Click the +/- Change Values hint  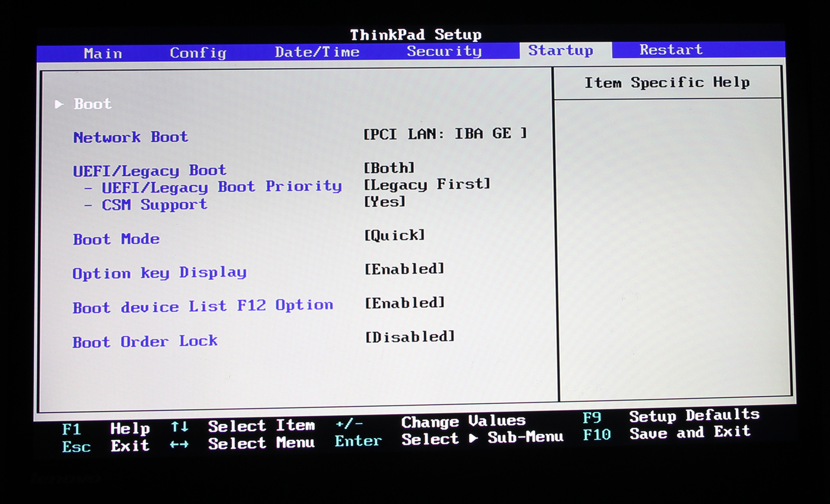point(430,422)
